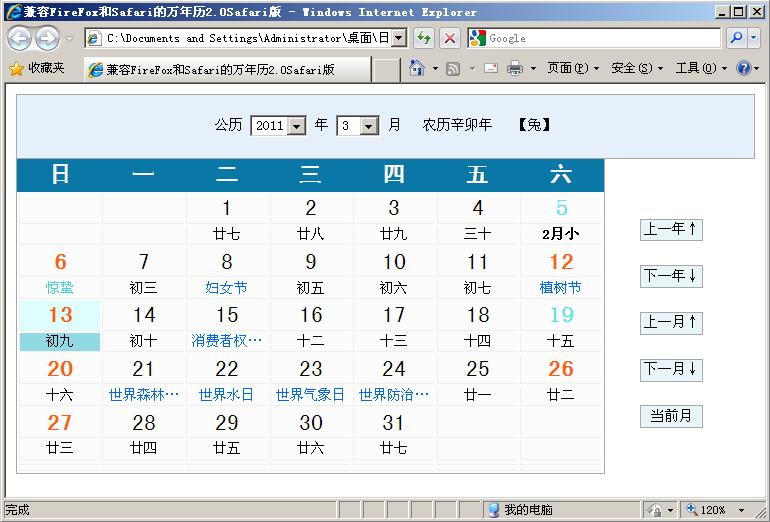Screen dimensions: 770x522
Task: Click the 植树节 label under 12
Action: (560, 287)
